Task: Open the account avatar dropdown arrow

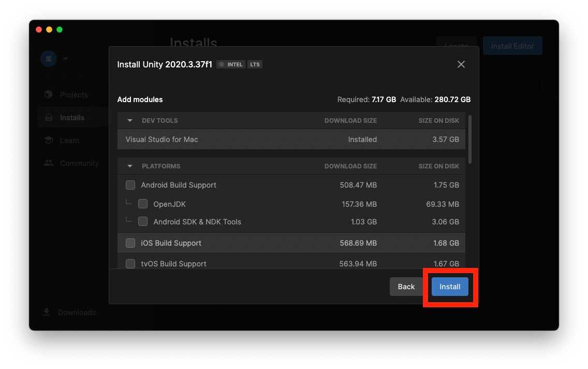Action: (65, 59)
